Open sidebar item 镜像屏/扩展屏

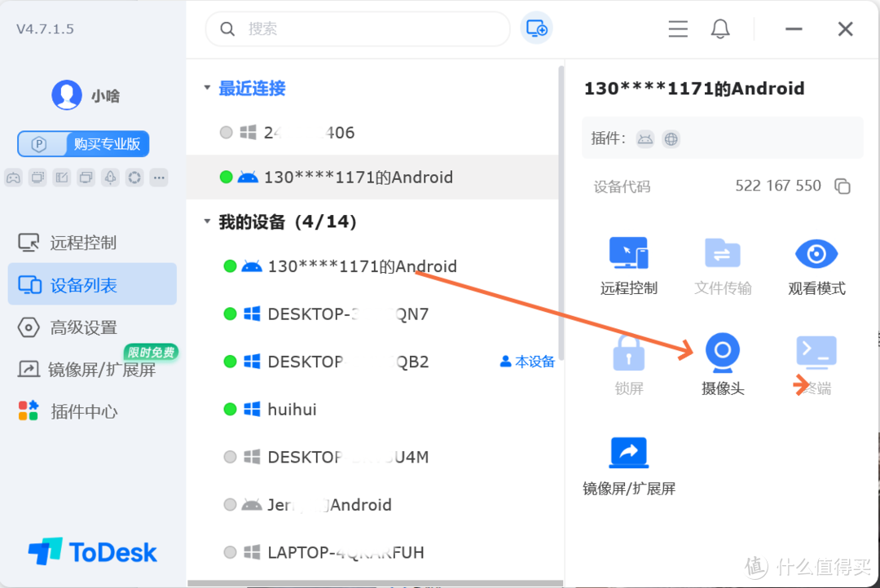93,369
